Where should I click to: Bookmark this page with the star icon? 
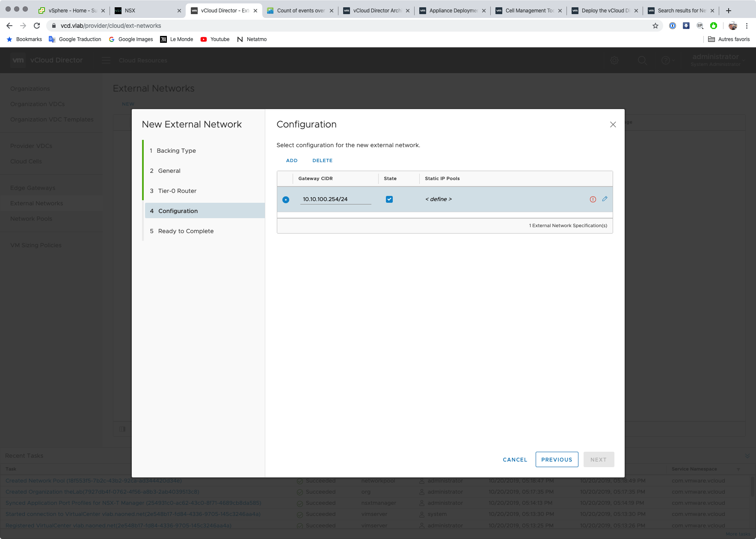click(655, 26)
